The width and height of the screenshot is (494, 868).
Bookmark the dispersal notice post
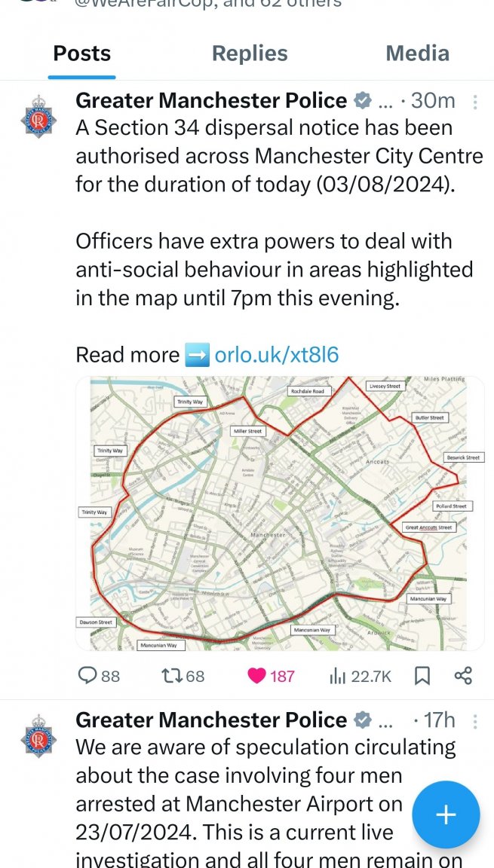(422, 676)
